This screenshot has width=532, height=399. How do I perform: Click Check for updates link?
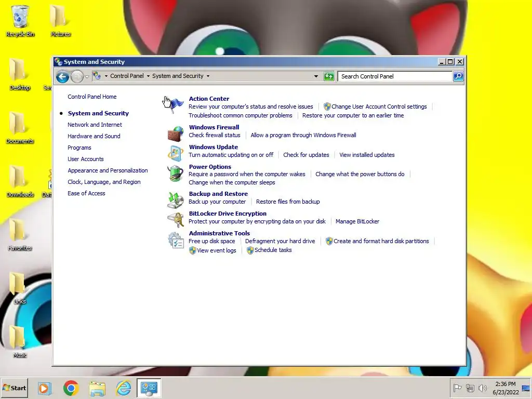(x=306, y=155)
